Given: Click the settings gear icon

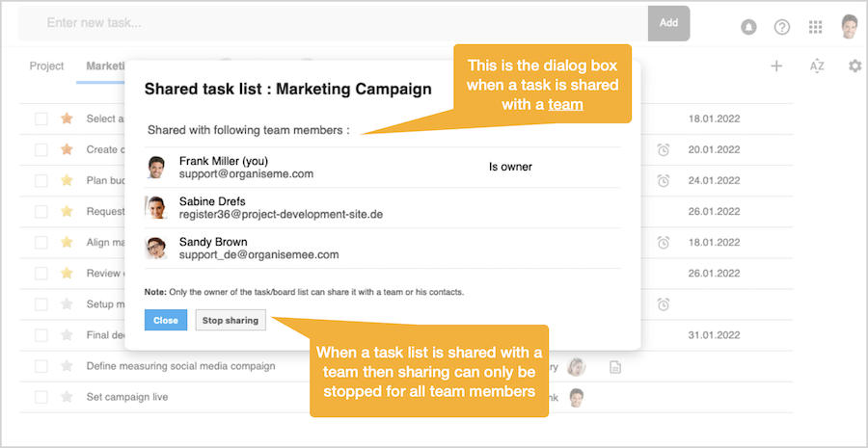Looking at the screenshot, I should click(x=854, y=66).
